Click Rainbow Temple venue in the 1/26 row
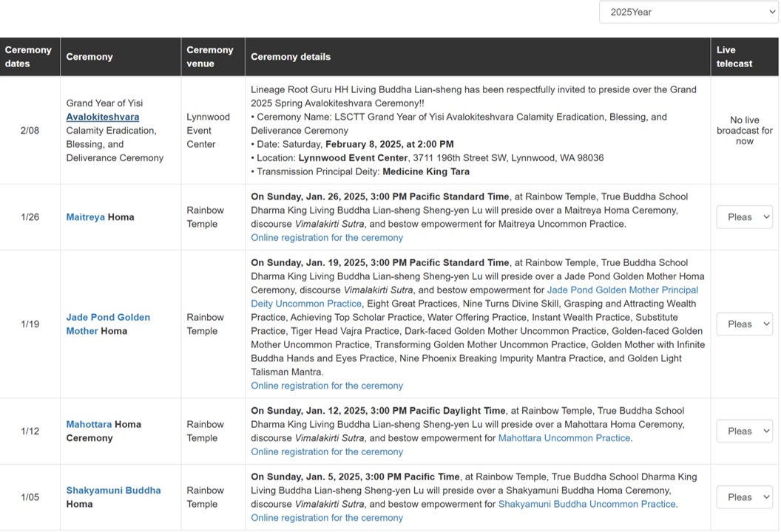The image size is (781, 532). (x=205, y=217)
